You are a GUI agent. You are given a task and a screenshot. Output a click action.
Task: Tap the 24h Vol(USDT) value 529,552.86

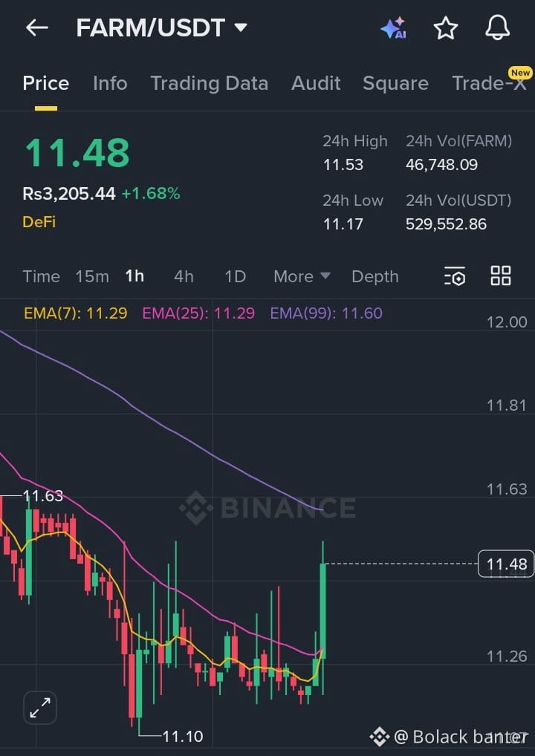(447, 224)
